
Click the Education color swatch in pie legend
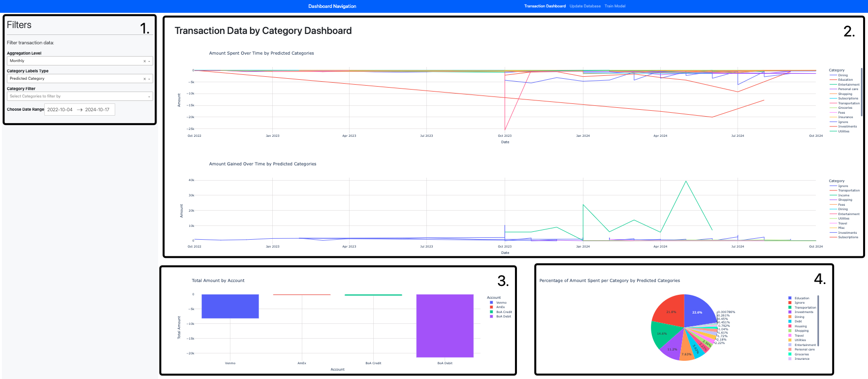(790, 298)
